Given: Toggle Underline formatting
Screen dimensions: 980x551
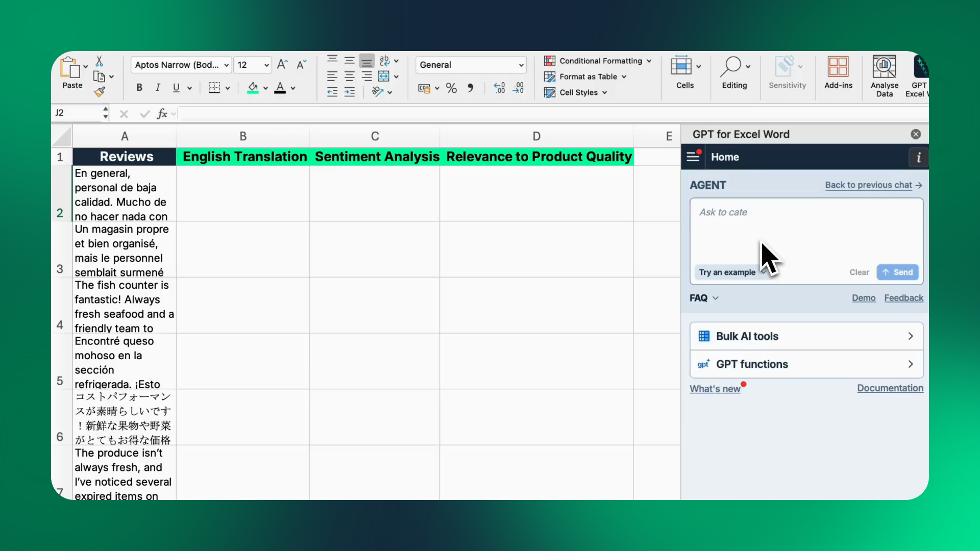Looking at the screenshot, I should (176, 88).
